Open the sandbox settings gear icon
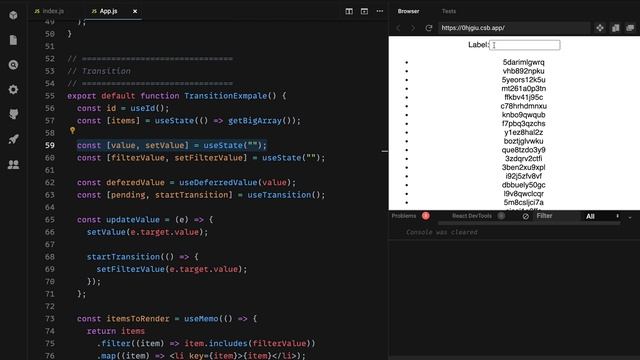640x360 pixels. point(13,89)
